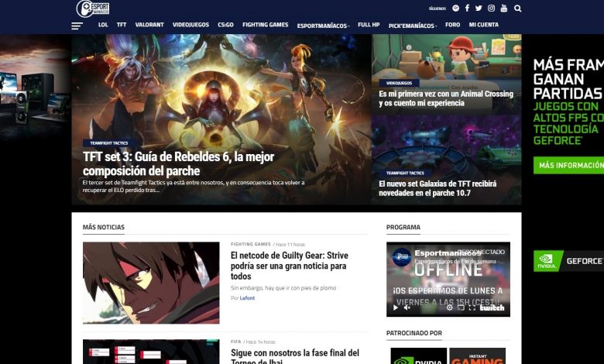Visit the Twitter profile icon

tap(479, 9)
